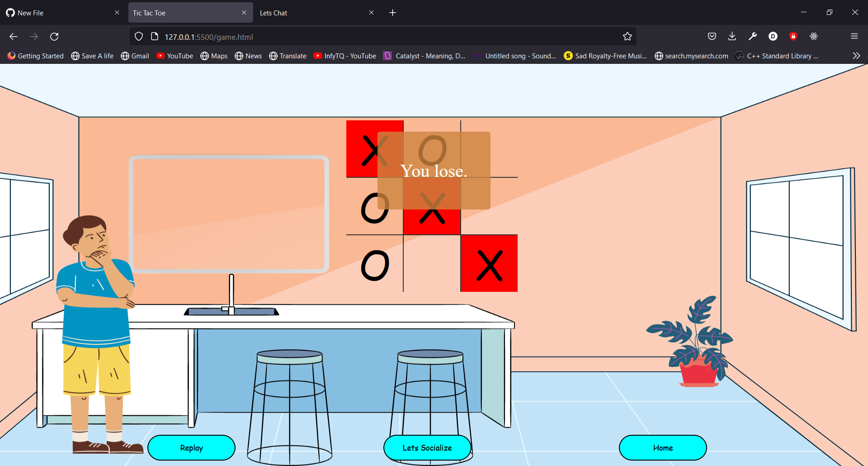Open the Downloads panel
Screen dimensions: 868x466
click(732, 37)
